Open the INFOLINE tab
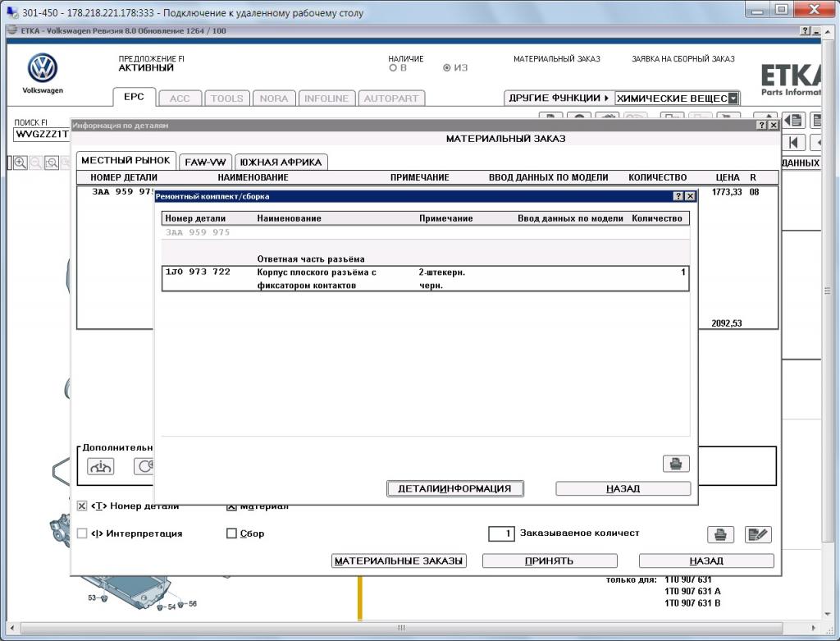The width and height of the screenshot is (840, 641). 326,98
